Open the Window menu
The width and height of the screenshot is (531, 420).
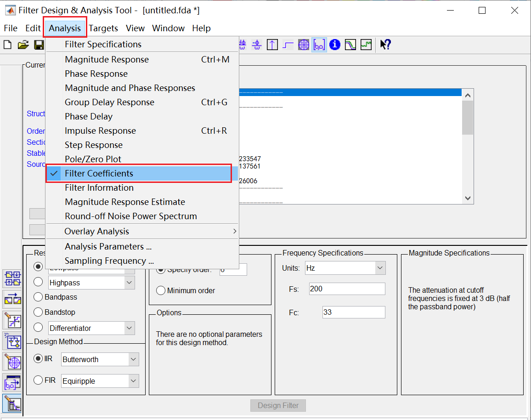pos(168,28)
